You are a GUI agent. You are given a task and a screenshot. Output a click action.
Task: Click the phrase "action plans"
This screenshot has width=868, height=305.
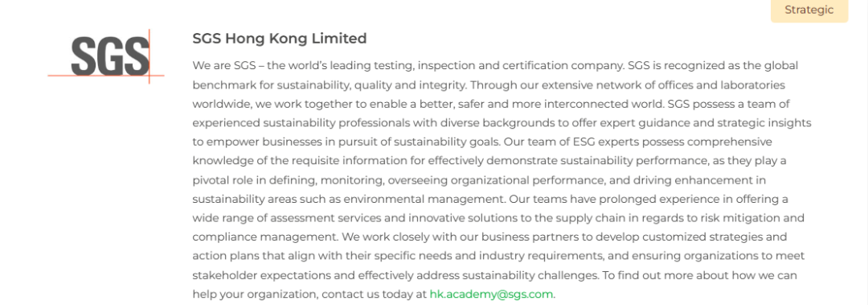click(x=222, y=256)
